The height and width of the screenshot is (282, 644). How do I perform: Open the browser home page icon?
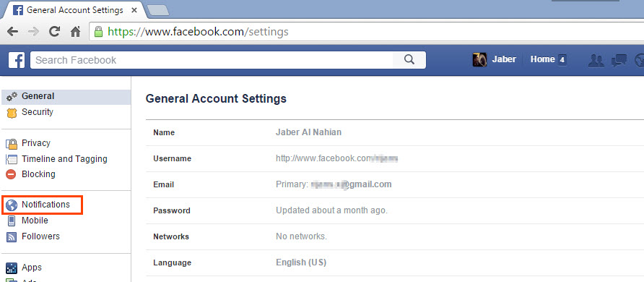pos(75,32)
